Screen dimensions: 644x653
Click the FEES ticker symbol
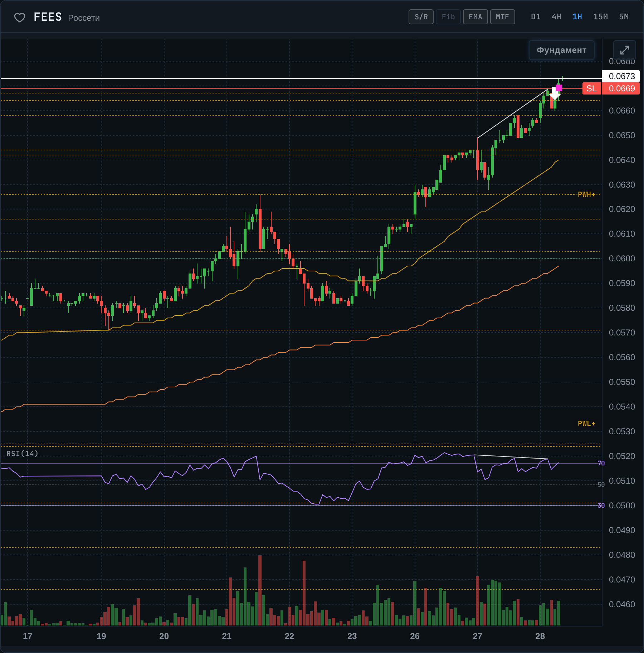[48, 17]
